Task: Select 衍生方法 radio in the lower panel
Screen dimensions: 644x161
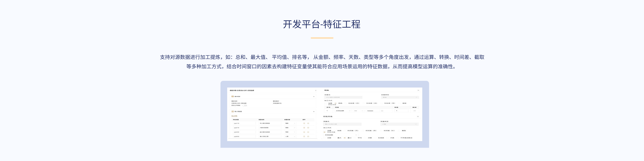Action: click(x=324, y=132)
